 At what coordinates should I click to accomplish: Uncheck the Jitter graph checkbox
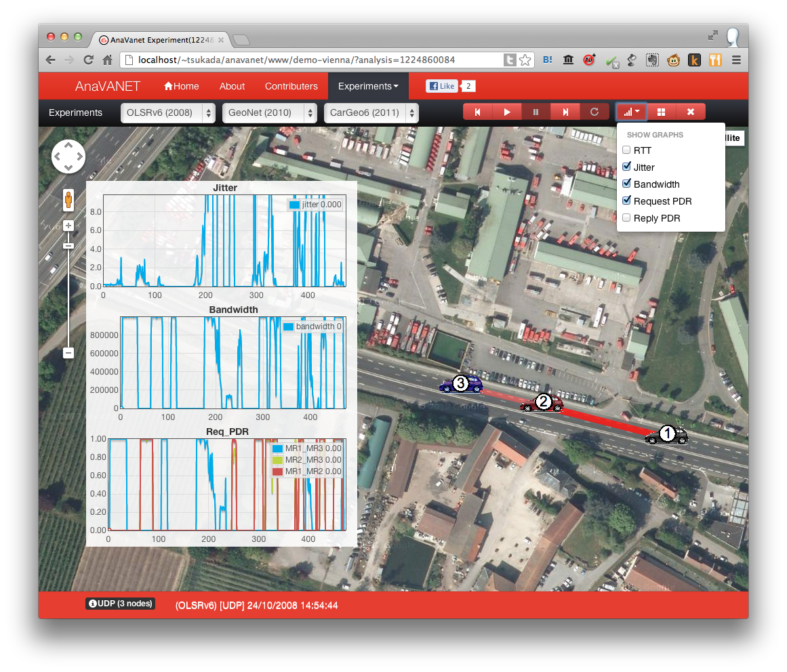(627, 167)
